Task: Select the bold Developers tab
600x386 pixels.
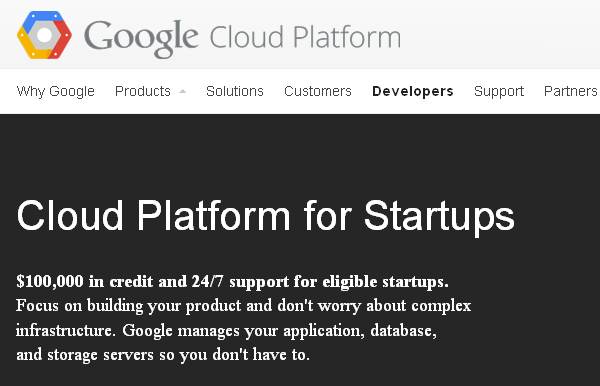Action: pos(412,91)
